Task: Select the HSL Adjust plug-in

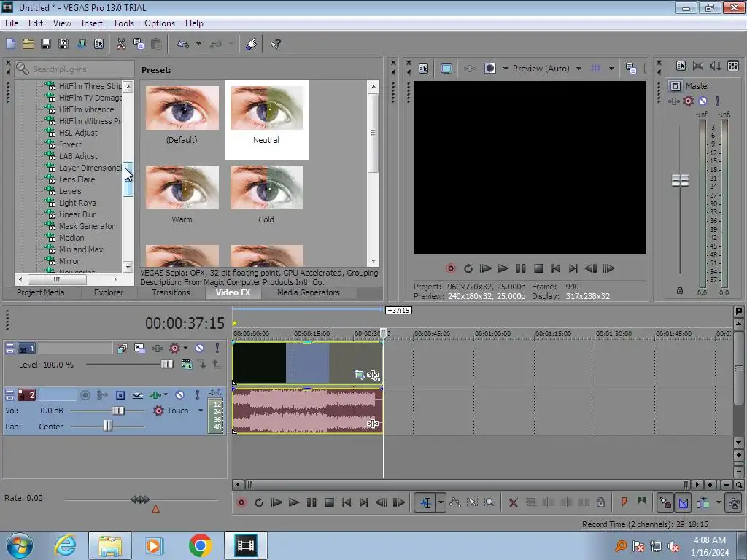Action: (78, 133)
